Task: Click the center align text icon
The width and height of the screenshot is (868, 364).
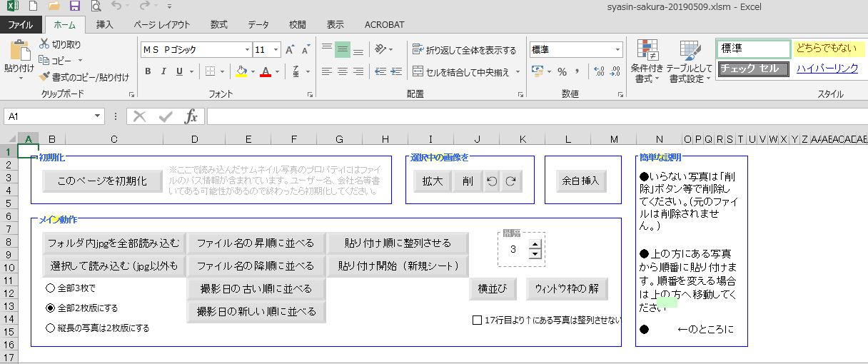Action: coord(343,71)
